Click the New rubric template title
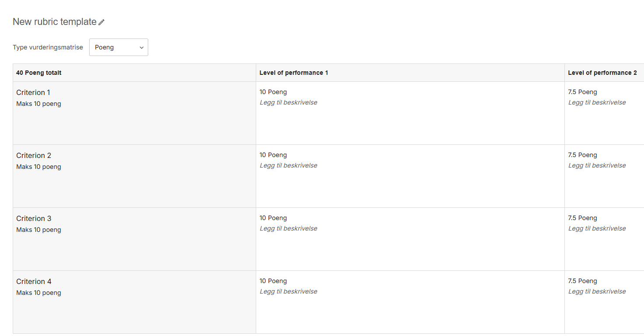Screen dimensions: 644x336 55,21
